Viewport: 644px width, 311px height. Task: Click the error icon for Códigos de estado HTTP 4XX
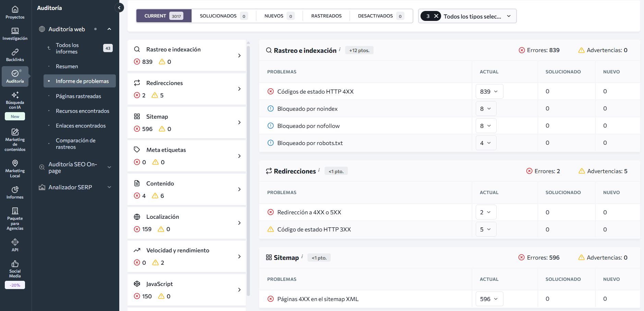(x=270, y=92)
